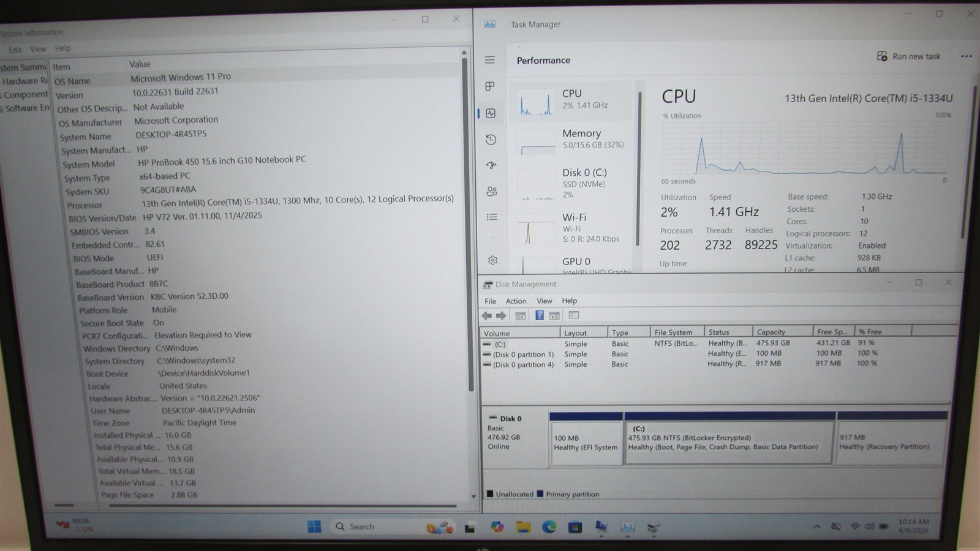Open Task Manager hamburger navigation menu
Image resolution: width=980 pixels, height=551 pixels.
490,60
